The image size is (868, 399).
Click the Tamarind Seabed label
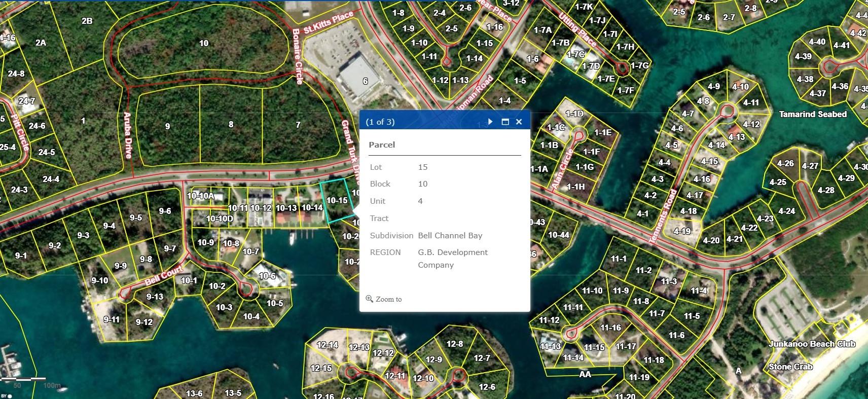[x=812, y=115]
